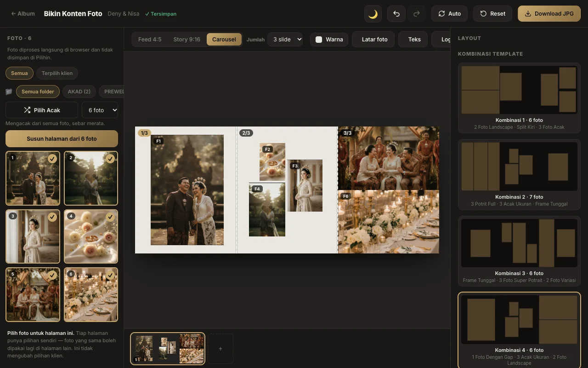The width and height of the screenshot is (588, 368).
Task: Click the folder icon beside Semua folder
Action: tap(9, 92)
